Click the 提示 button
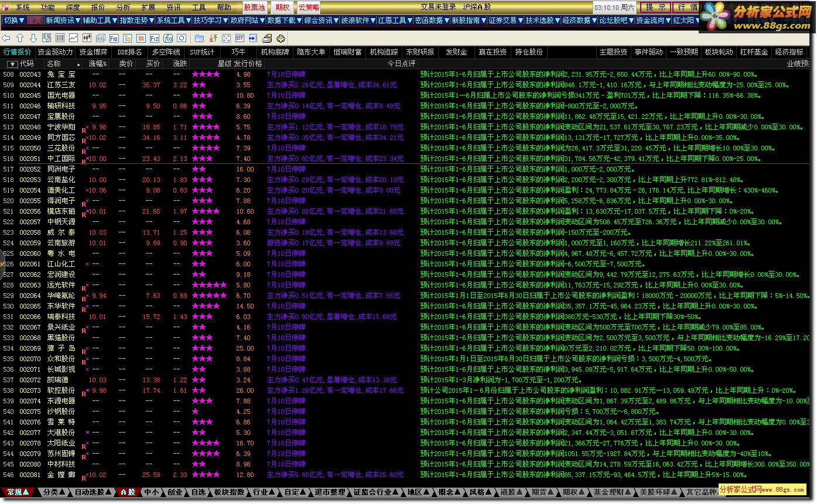The image size is (817, 504). [655, 8]
